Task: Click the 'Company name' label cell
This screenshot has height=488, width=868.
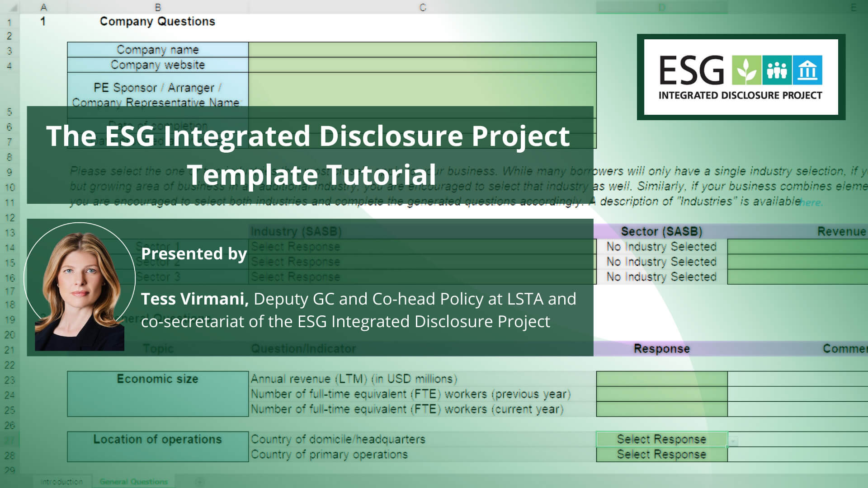Action: click(x=158, y=50)
